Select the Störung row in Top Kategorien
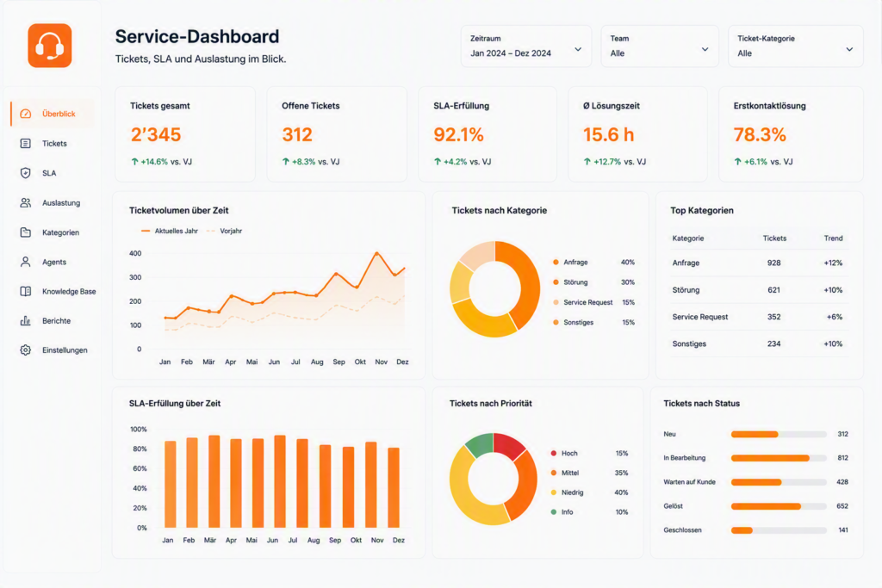The image size is (882, 588). 760,290
